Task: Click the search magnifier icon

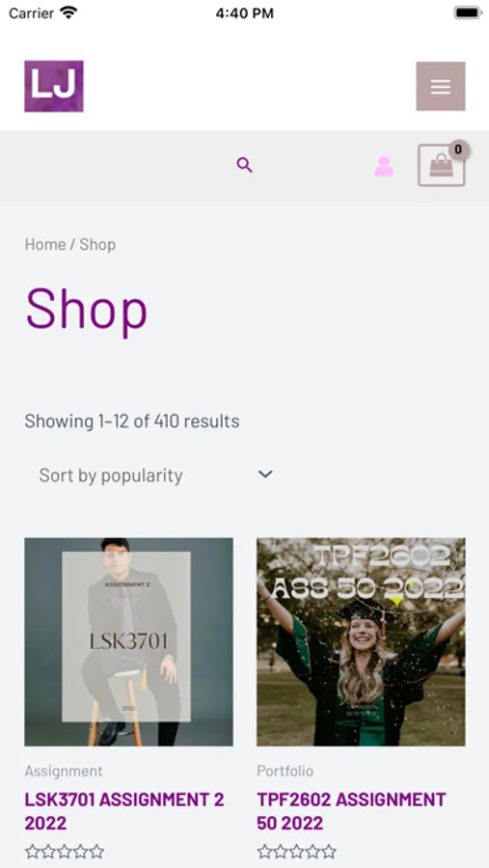Action: click(244, 165)
